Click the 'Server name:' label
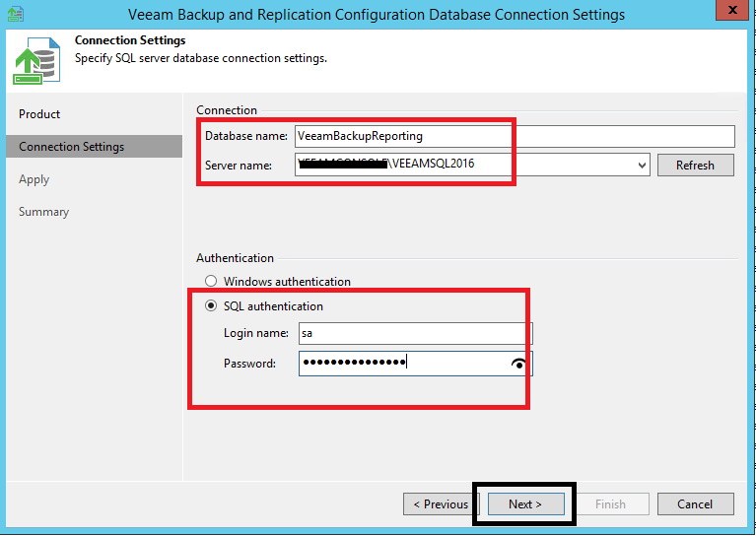The image size is (756, 536). coord(239,166)
